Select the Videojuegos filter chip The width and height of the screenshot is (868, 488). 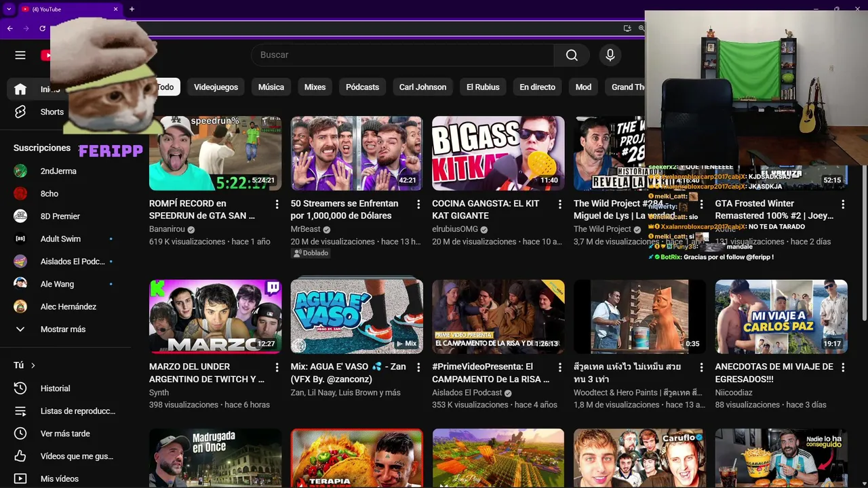(x=216, y=87)
